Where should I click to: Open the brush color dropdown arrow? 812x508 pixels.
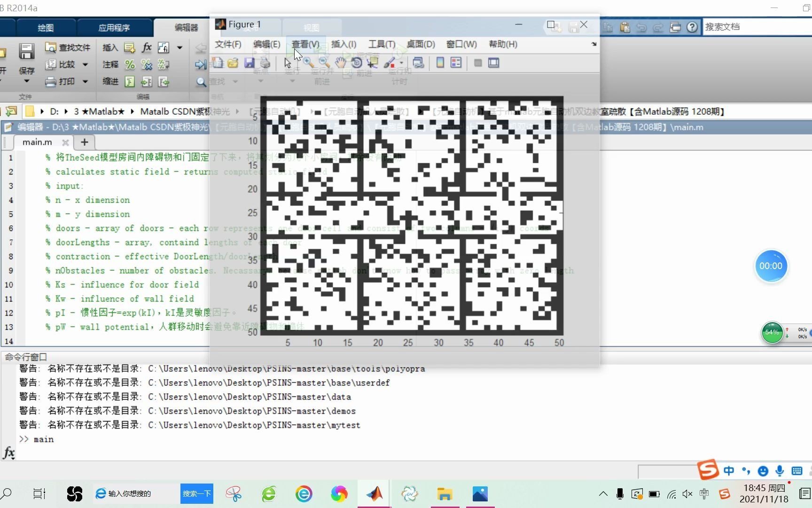pos(401,63)
